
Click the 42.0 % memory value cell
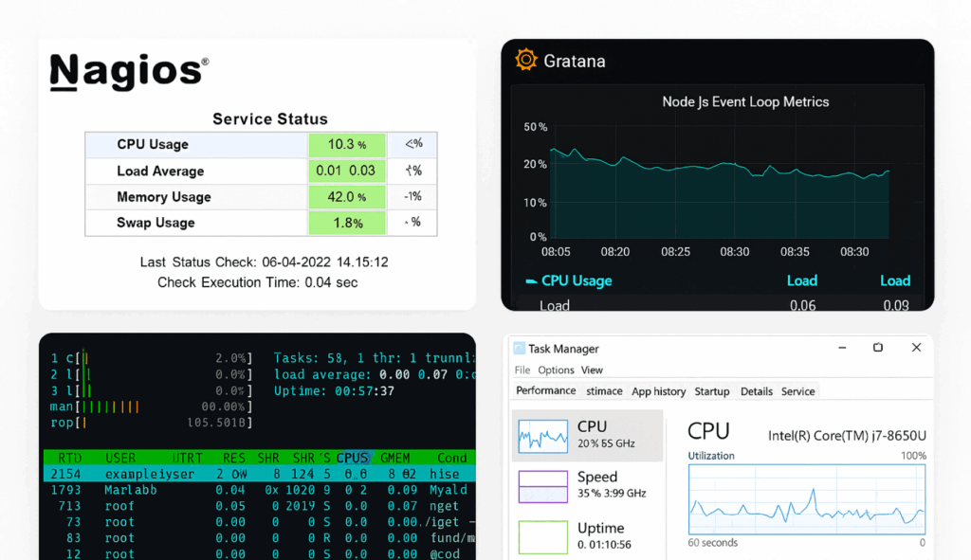tap(347, 197)
